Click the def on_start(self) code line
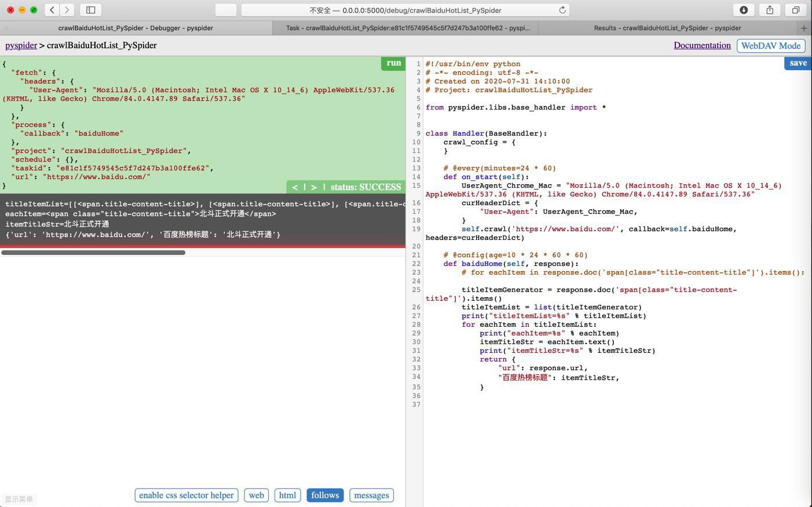 coord(487,177)
